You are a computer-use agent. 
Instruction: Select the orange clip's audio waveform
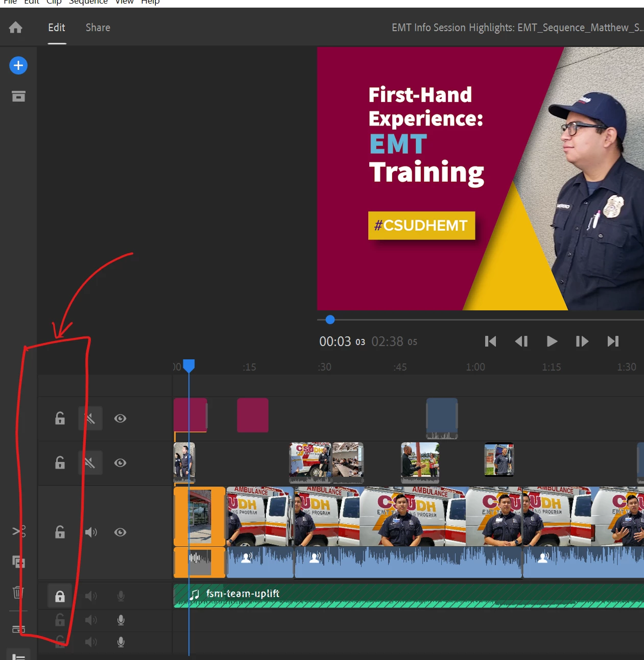click(x=200, y=562)
